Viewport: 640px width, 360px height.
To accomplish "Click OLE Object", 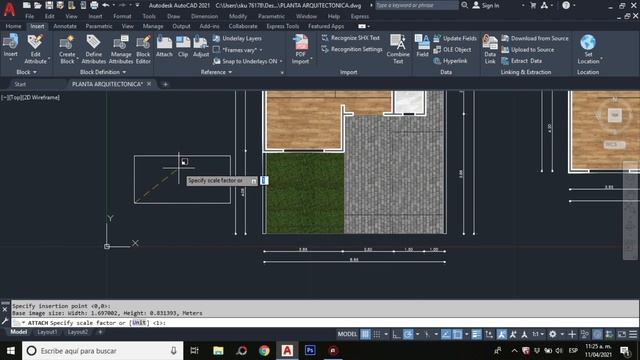I will (x=452, y=49).
